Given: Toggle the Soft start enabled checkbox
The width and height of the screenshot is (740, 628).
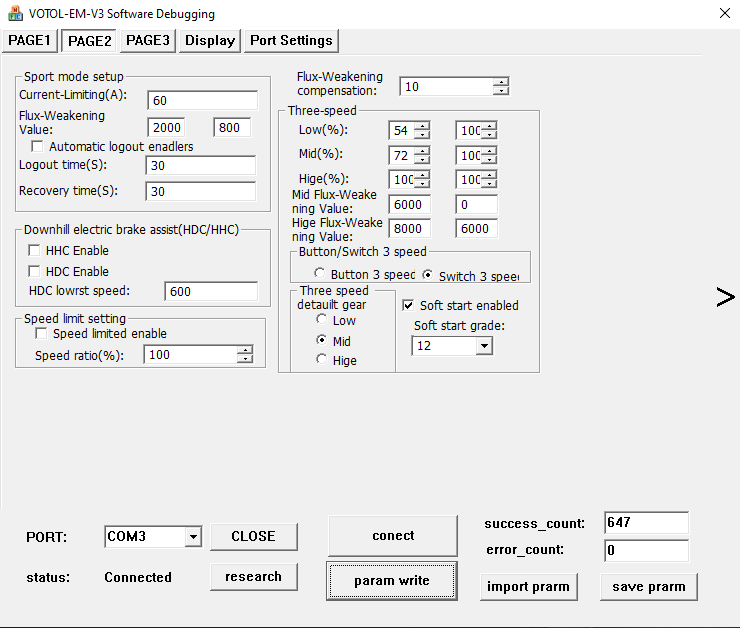Looking at the screenshot, I should 408,305.
